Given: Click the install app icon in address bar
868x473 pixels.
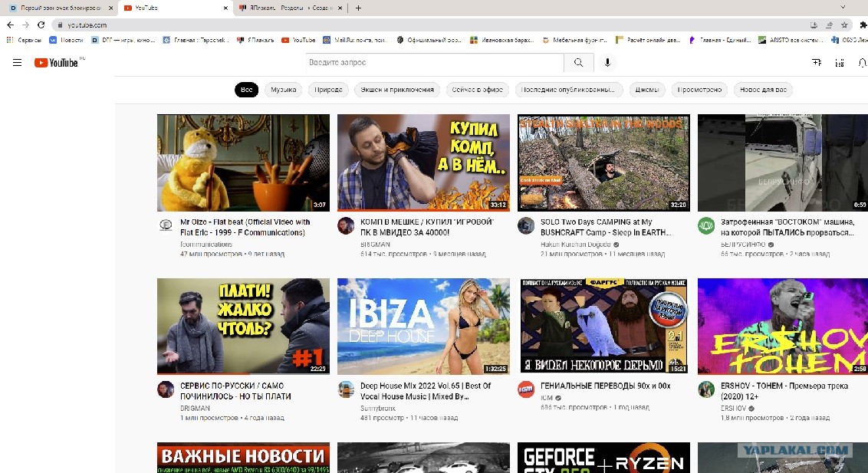Looking at the screenshot, I should click(814, 25).
